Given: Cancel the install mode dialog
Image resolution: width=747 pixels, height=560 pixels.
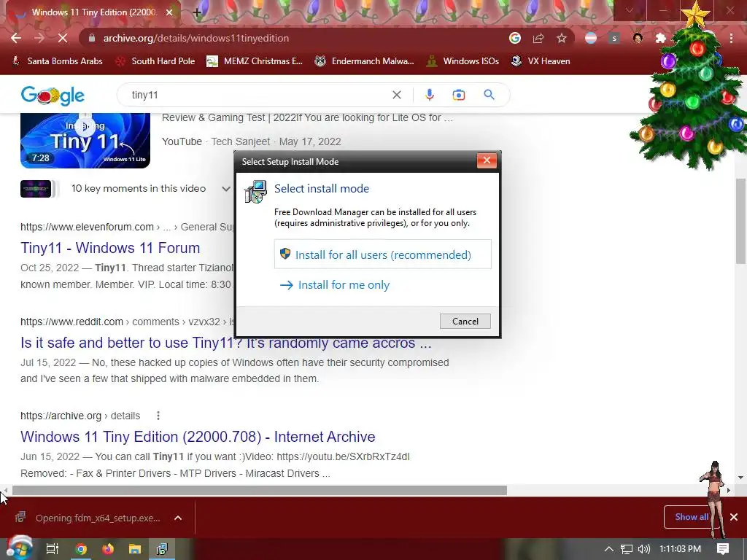Looking at the screenshot, I should tap(465, 322).
